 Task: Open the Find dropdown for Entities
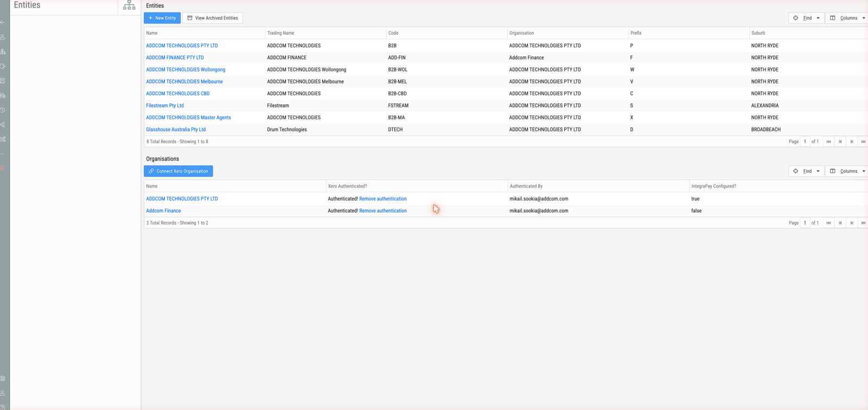806,18
